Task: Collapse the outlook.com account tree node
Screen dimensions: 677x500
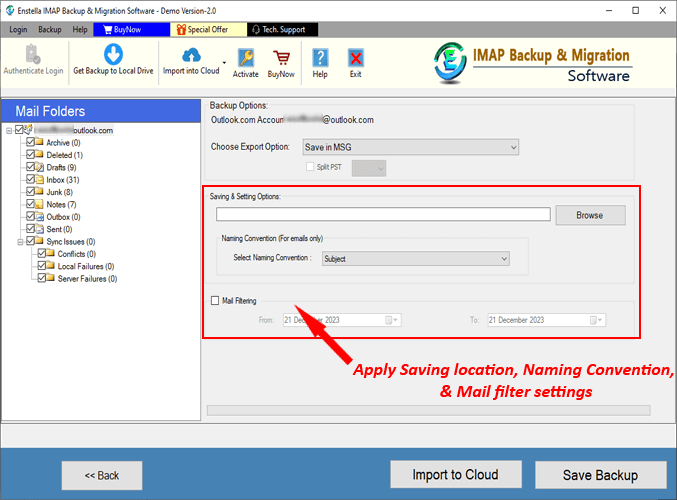Action: click(x=9, y=130)
